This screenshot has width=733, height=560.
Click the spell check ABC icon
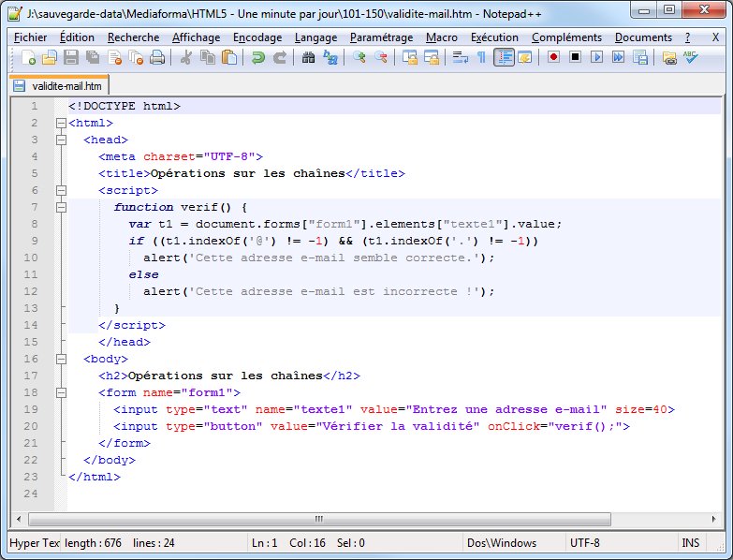[x=691, y=58]
